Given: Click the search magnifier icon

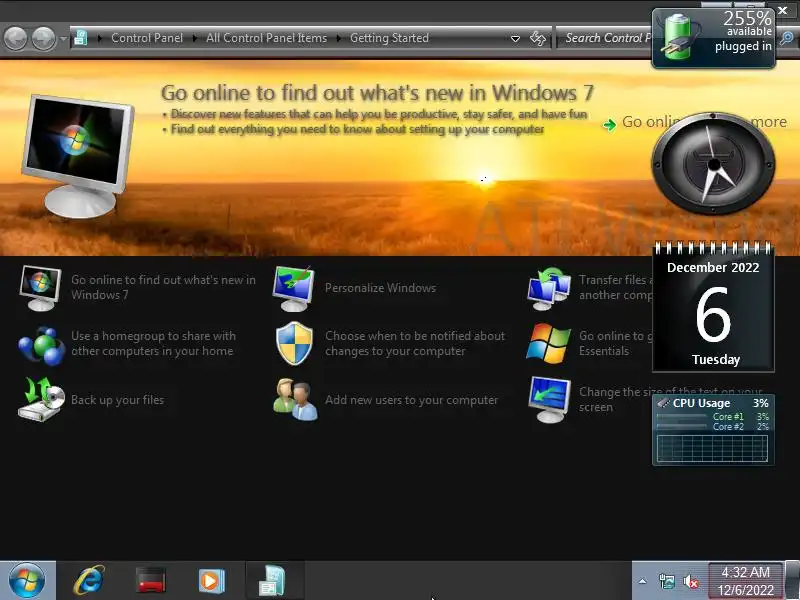Looking at the screenshot, I should pos(787,38).
